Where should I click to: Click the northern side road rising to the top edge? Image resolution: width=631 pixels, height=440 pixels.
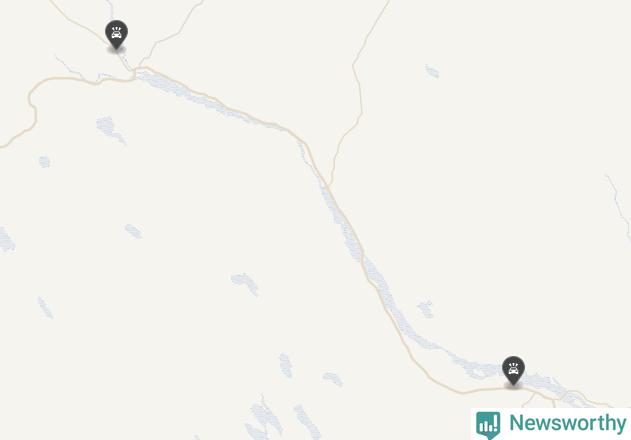click(359, 91)
